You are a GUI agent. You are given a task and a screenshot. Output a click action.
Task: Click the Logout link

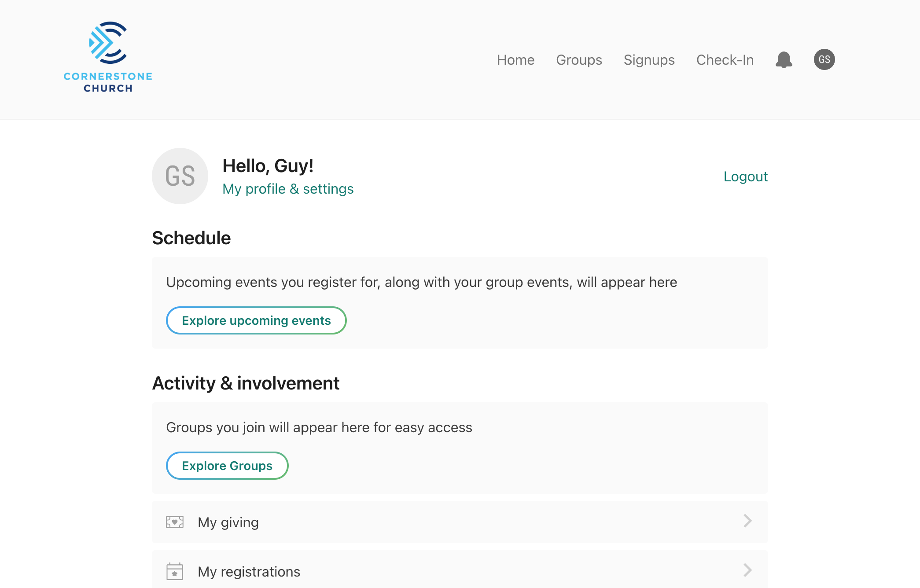click(x=746, y=176)
